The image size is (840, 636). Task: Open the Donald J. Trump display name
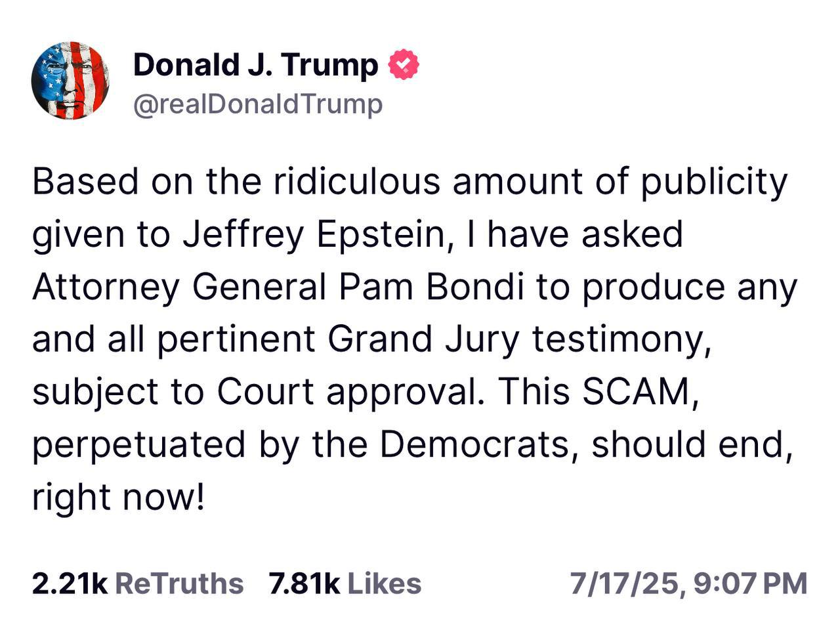pos(256,65)
